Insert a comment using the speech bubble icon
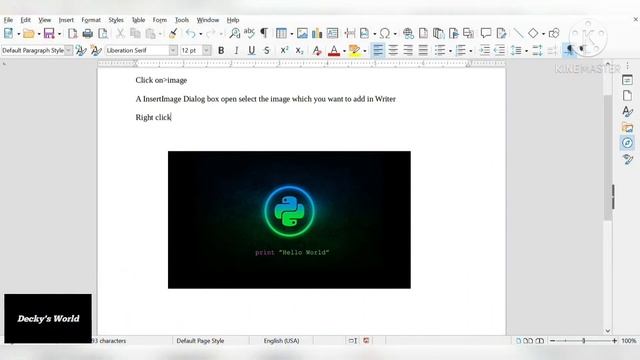The height and width of the screenshot is (360, 640). 486,33
